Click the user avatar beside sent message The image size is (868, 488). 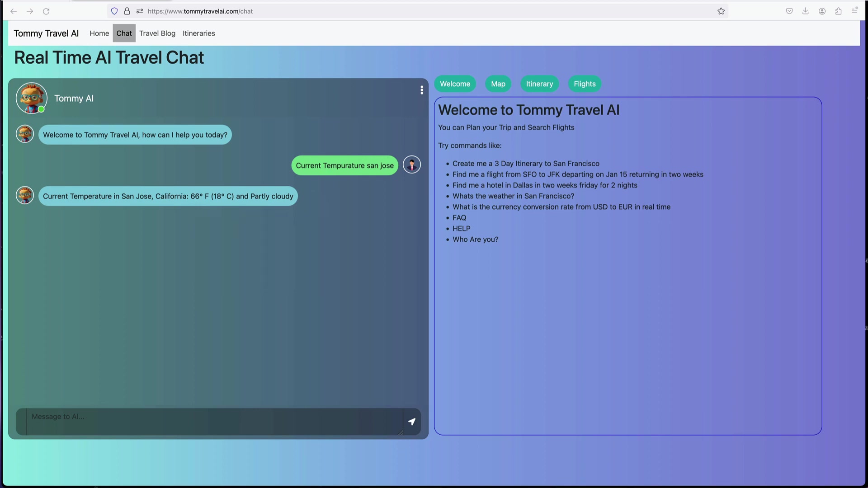tap(412, 165)
